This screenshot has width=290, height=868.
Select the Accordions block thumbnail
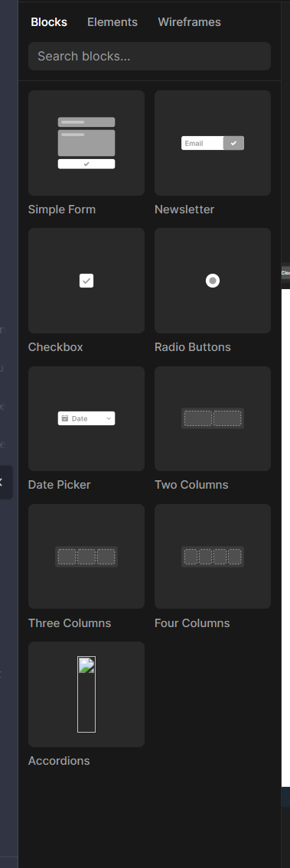86,694
